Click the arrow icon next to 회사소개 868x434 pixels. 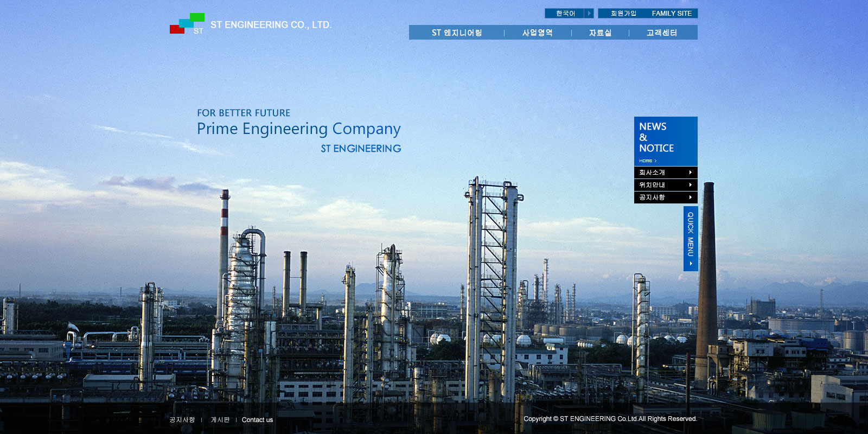point(690,173)
